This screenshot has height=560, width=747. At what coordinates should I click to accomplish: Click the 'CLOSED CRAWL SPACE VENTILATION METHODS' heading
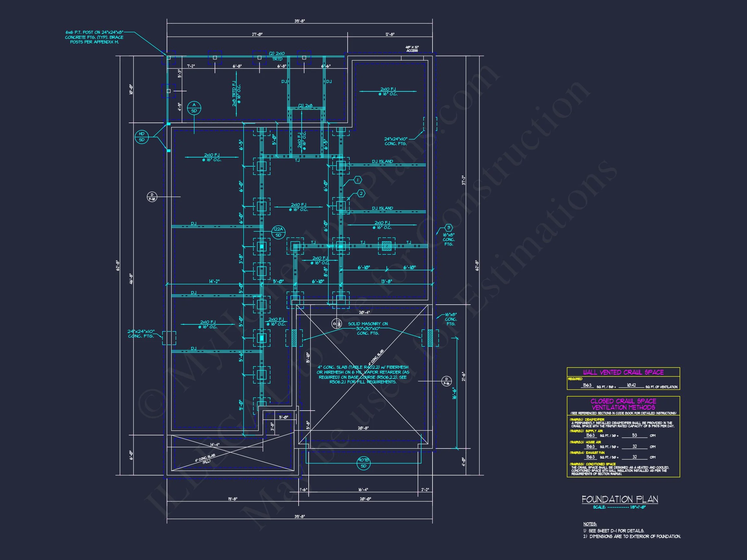click(623, 404)
